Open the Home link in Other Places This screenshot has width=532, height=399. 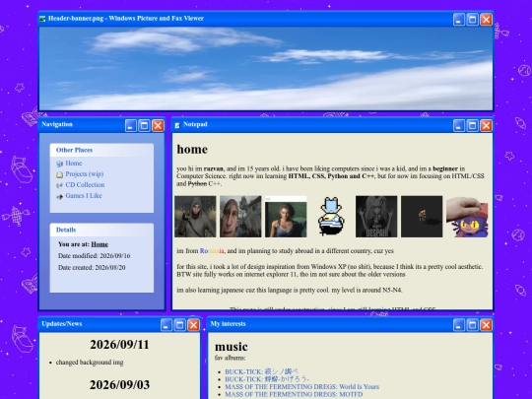74,164
